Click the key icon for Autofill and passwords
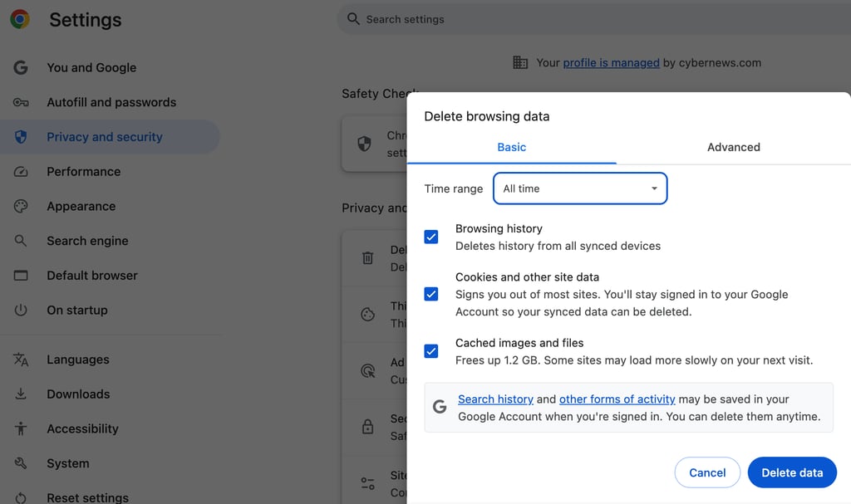 click(21, 102)
